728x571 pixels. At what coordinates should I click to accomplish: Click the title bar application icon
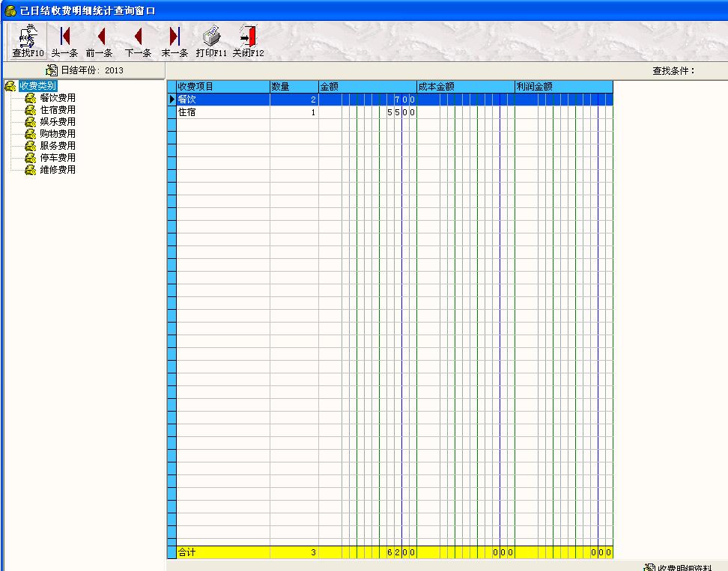pos(10,10)
